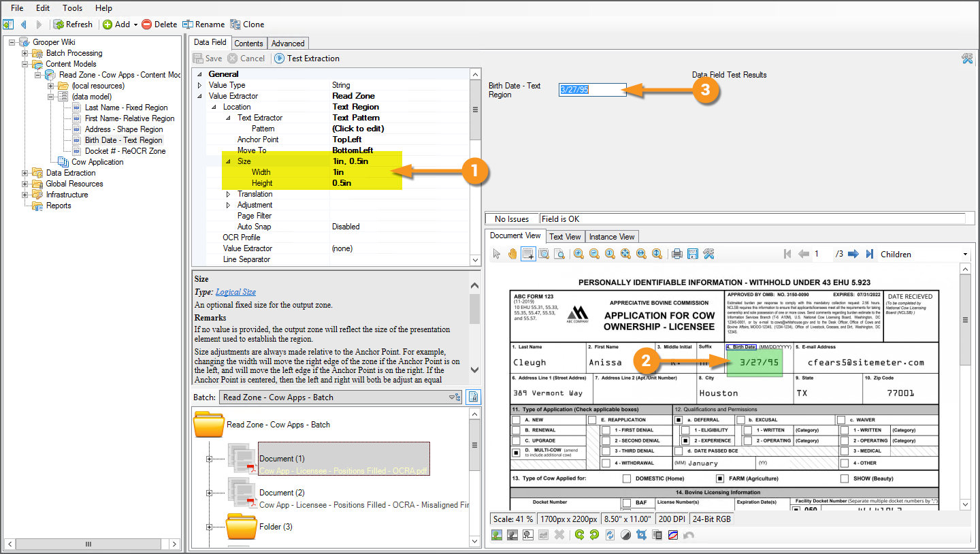Viewport: 980px width, 554px height.
Task: Open the Text View tab
Action: pos(565,237)
